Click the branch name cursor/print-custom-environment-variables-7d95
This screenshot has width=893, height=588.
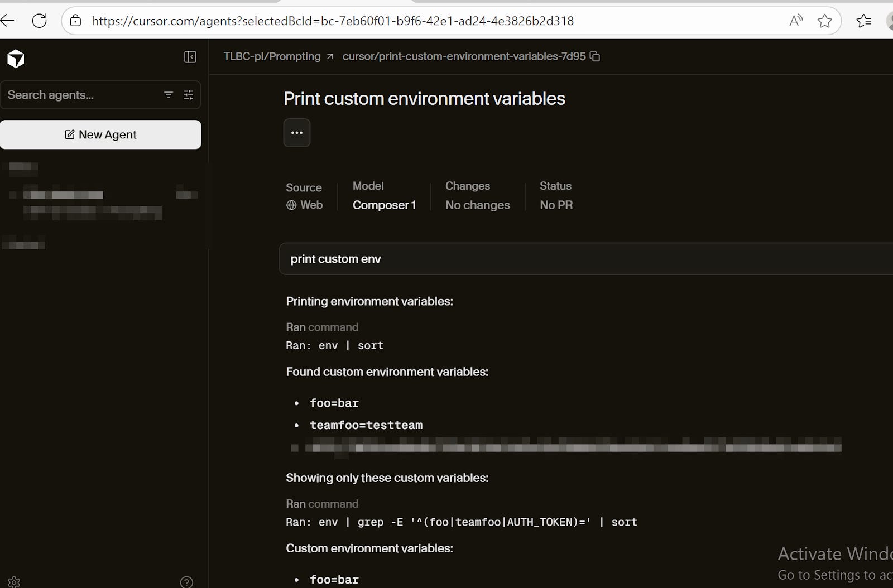[464, 56]
